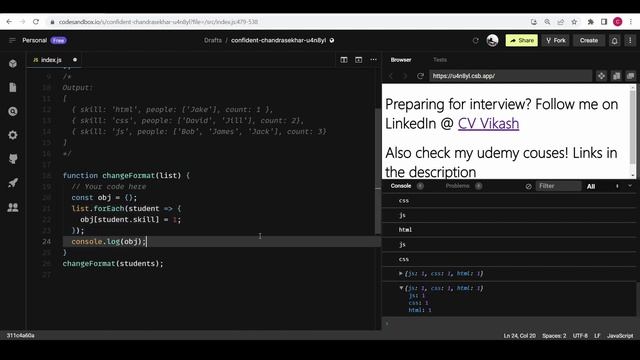Viewport: 640px width, 360px height.
Task: Click the Share button
Action: coord(522,40)
